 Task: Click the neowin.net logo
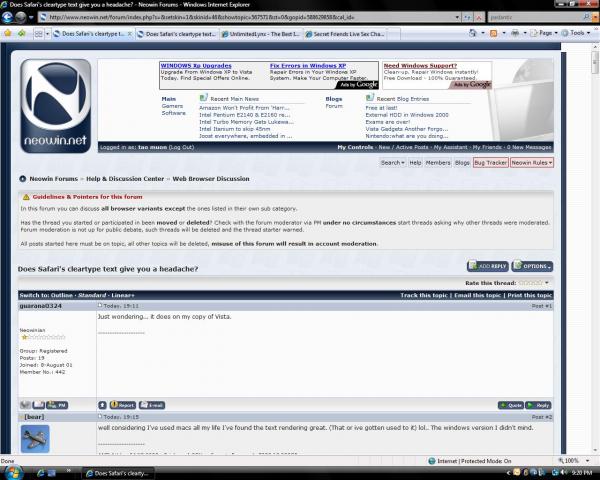[55, 106]
